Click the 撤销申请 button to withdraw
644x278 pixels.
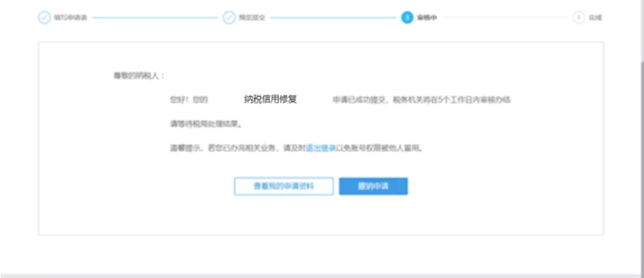click(373, 186)
